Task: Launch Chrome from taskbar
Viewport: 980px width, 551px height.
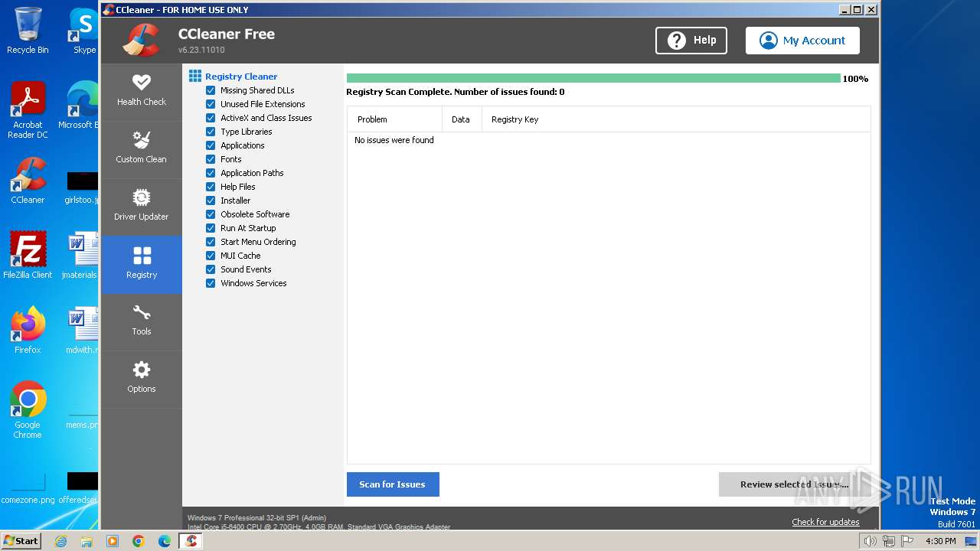Action: [139, 541]
